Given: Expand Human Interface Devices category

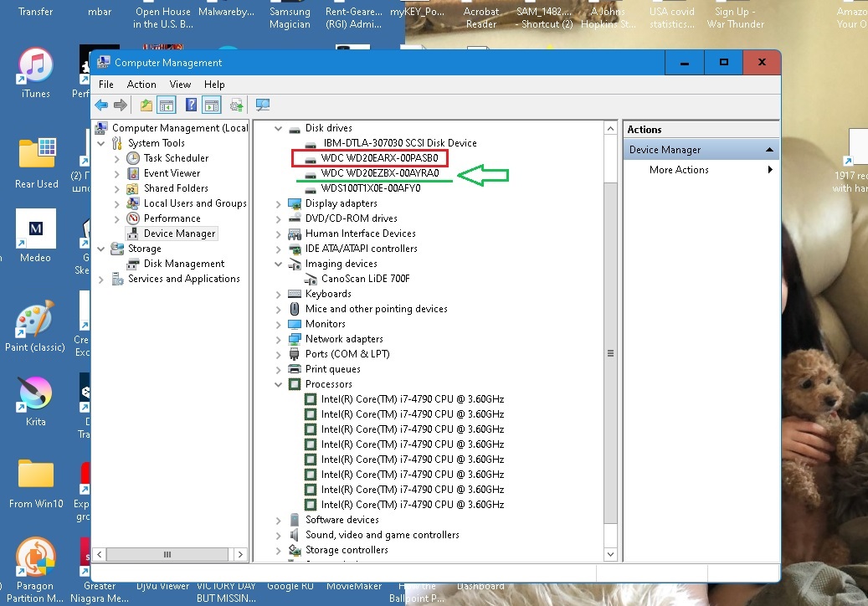Looking at the screenshot, I should pos(278,234).
